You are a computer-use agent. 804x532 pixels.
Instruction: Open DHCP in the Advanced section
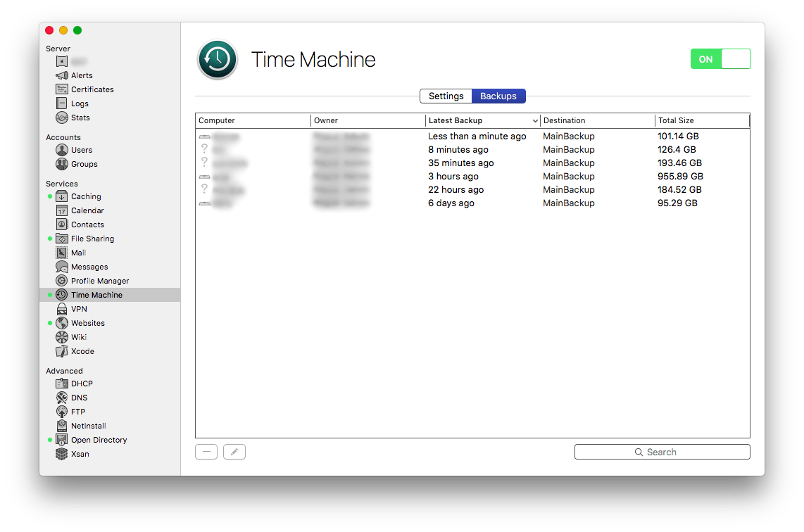pyautogui.click(x=74, y=384)
